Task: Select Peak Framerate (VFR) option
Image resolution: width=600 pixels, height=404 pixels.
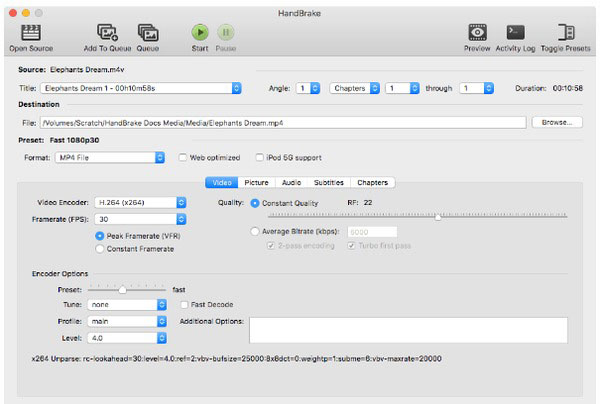Action: pos(99,236)
